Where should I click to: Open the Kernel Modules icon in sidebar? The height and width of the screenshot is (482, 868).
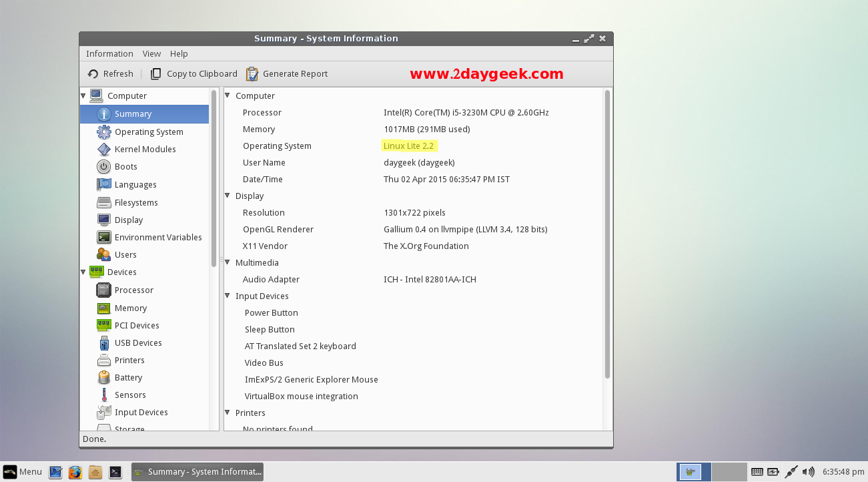coord(103,150)
